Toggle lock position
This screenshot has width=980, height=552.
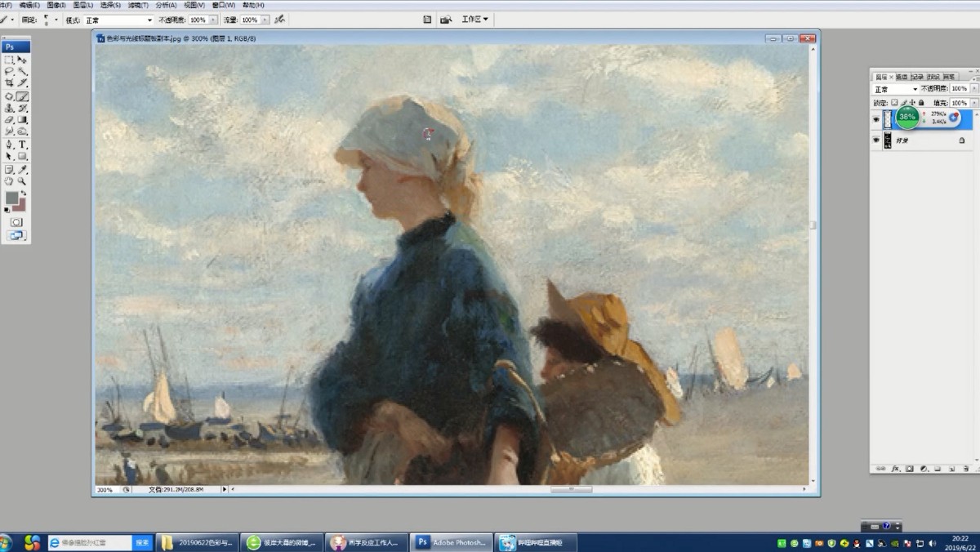[912, 103]
